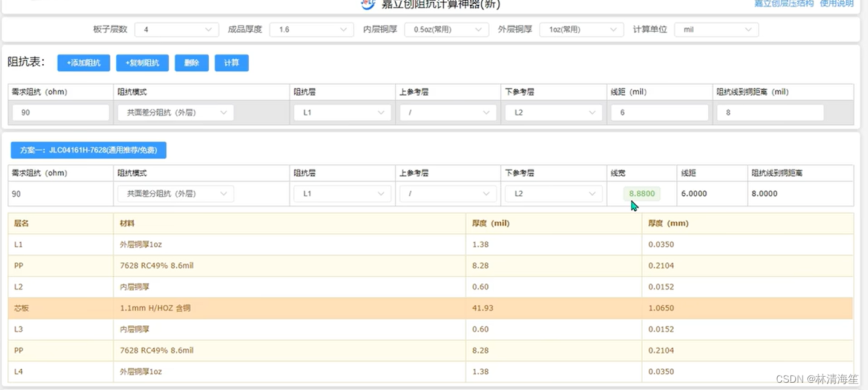Click the thickness value 41.93
Screen dimensions: 868x390
point(482,308)
